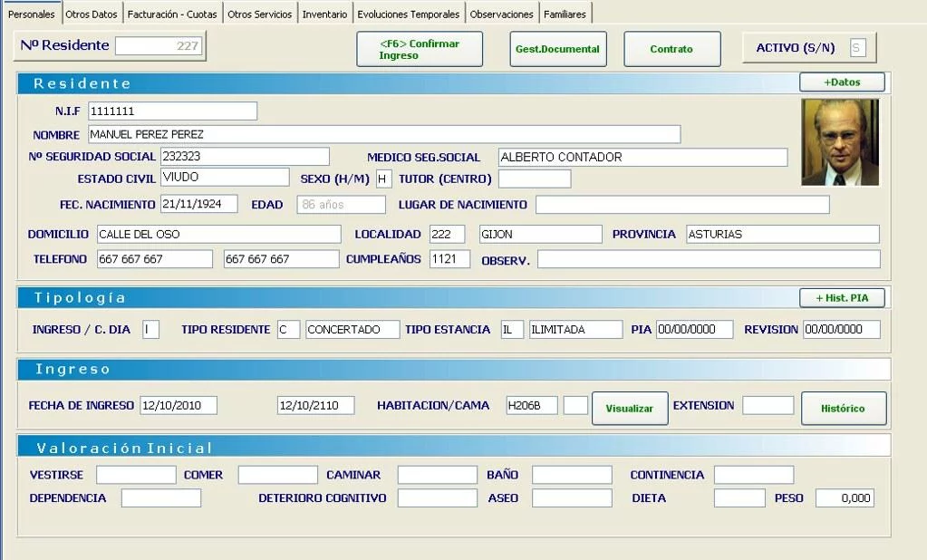Focus the Extension field
Viewport: 927px width, 560px height.
[768, 405]
